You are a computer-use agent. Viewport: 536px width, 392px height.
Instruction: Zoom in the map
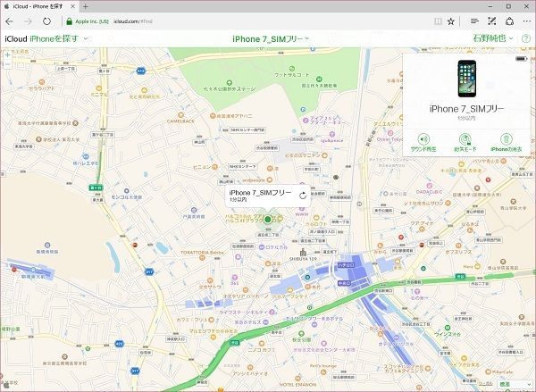click(7, 54)
